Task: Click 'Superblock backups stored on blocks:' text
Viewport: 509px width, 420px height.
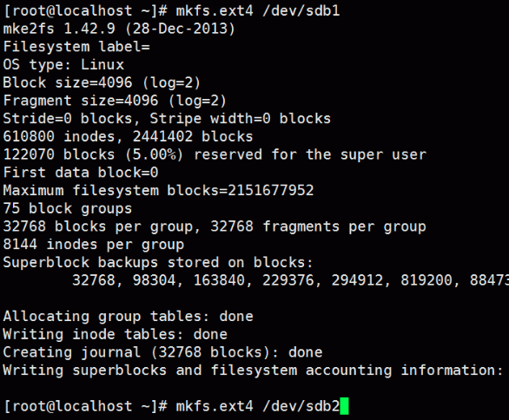Action: point(158,262)
